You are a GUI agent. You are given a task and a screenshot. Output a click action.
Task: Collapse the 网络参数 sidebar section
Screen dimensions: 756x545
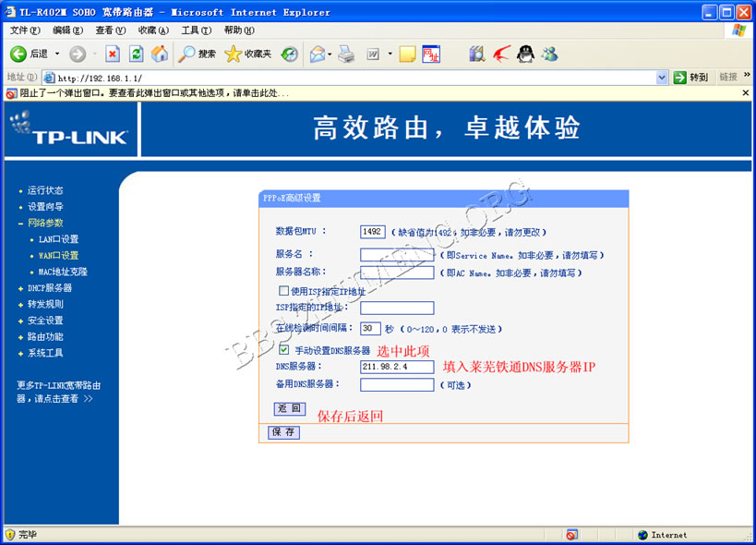[20, 224]
